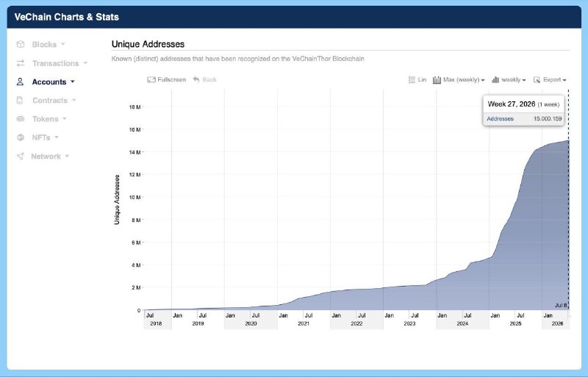Screen dimensions: 588x377
Task: Click the Network share icon
Action: click(21, 156)
